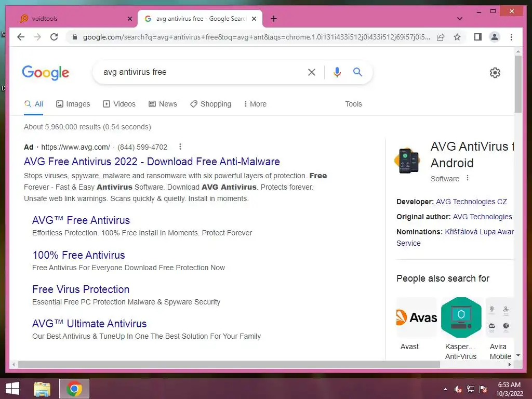Select the All results tab
Viewport: 532px width, 399px height.
[34, 104]
